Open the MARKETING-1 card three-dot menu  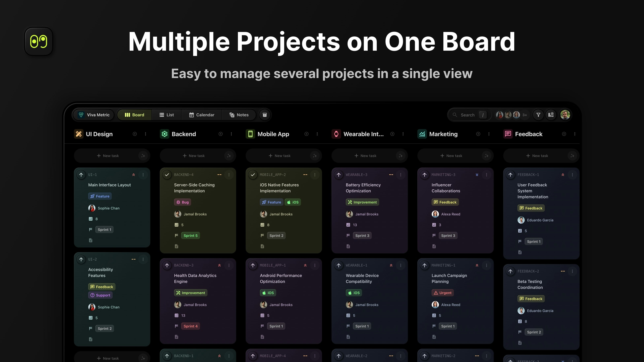click(x=486, y=265)
